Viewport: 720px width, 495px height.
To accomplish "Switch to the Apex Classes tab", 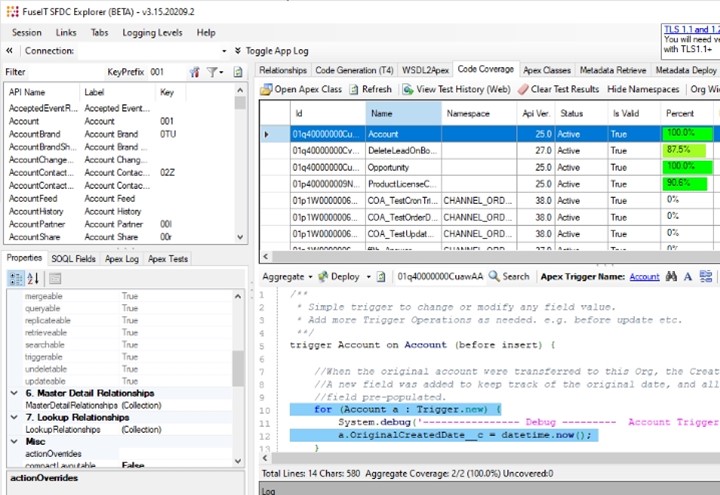I will pos(547,70).
